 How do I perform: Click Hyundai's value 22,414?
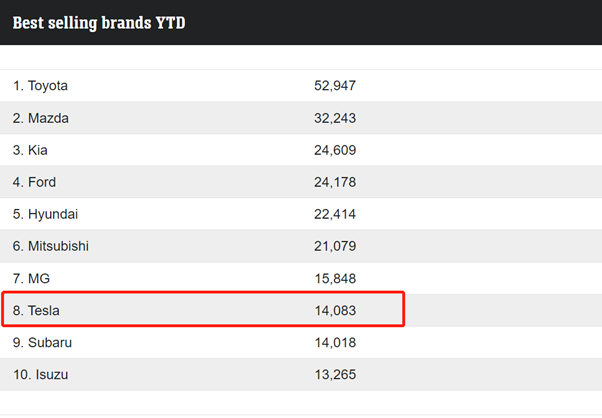(x=335, y=214)
